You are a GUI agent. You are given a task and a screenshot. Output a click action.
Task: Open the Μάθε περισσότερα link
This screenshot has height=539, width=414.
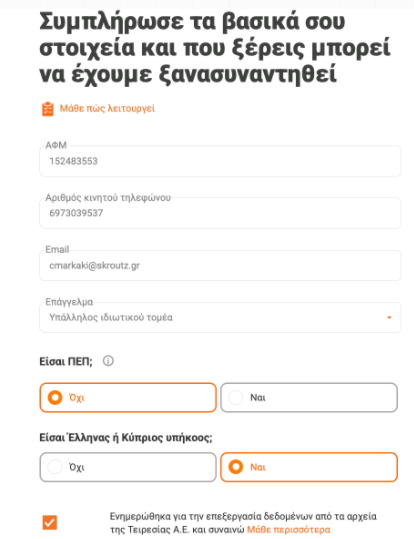288,530
